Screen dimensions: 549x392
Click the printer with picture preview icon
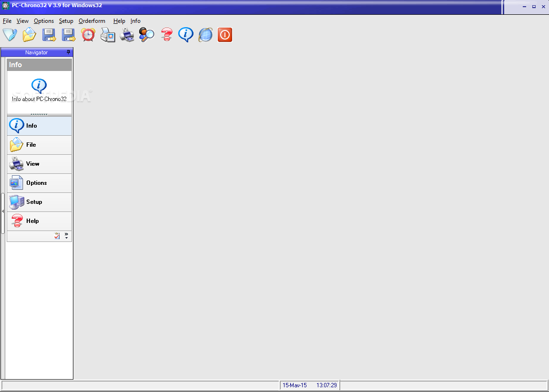108,35
